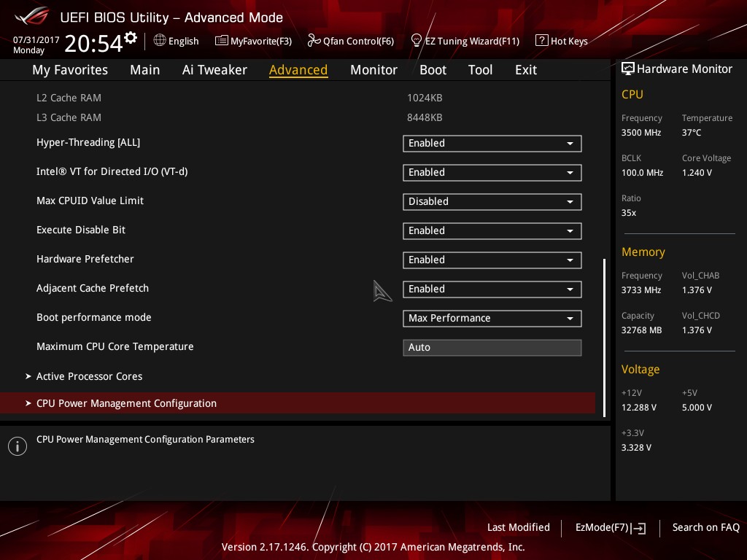
Task: Open the Ai Tweaker tab
Action: point(214,70)
